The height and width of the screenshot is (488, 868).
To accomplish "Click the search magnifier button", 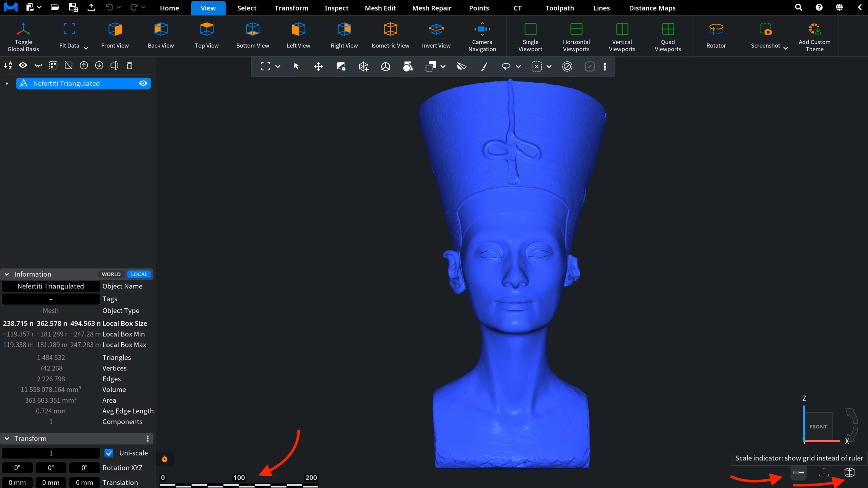I will click(798, 7).
